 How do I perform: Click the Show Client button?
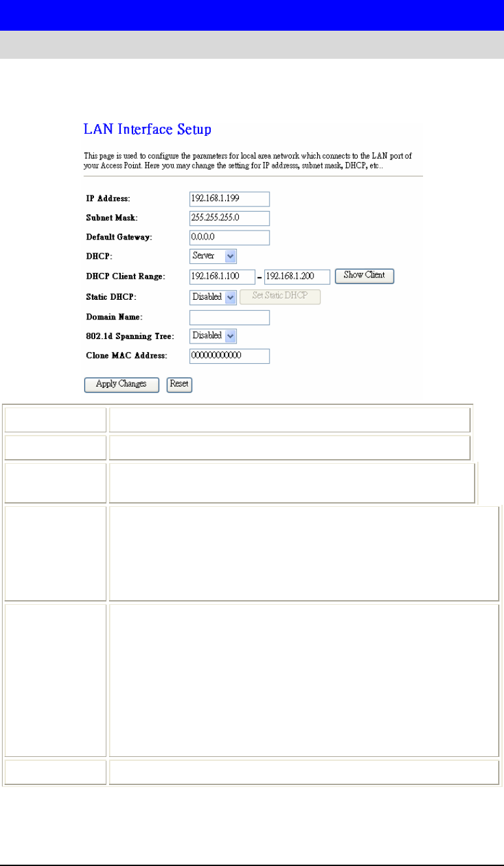click(364, 276)
